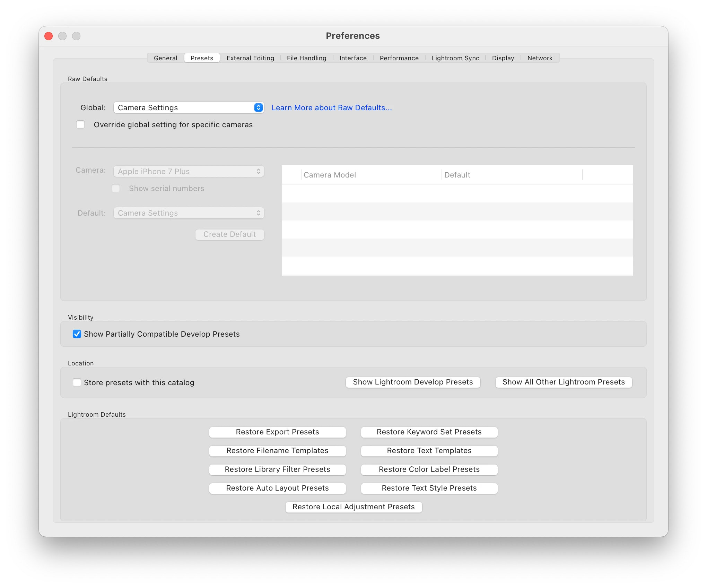
Task: Open the Camera model dropdown
Action: pos(189,171)
